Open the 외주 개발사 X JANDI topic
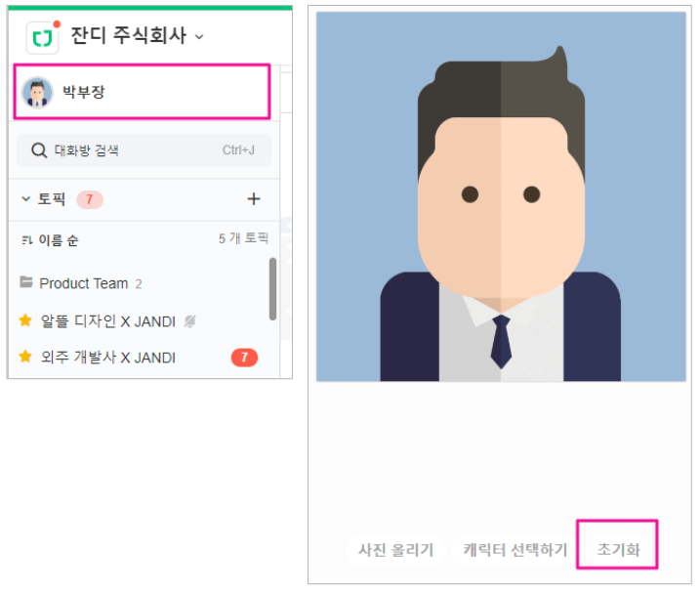700x593 pixels. tap(107, 358)
